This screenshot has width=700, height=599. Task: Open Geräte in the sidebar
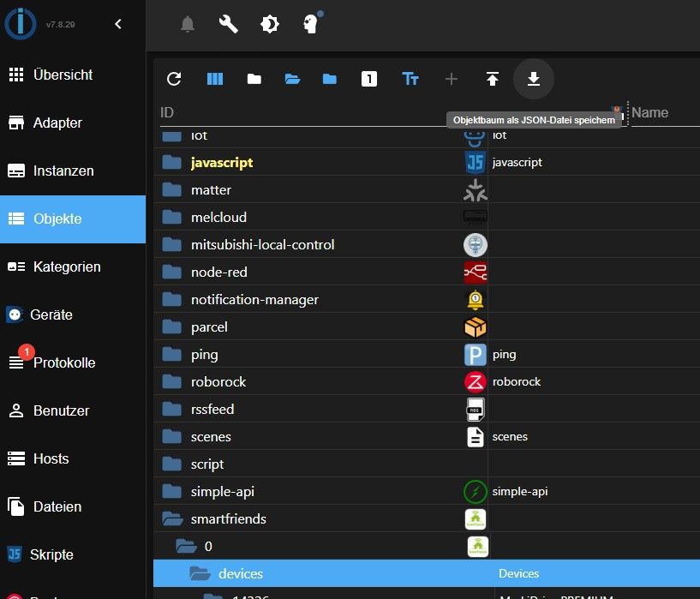73,314
